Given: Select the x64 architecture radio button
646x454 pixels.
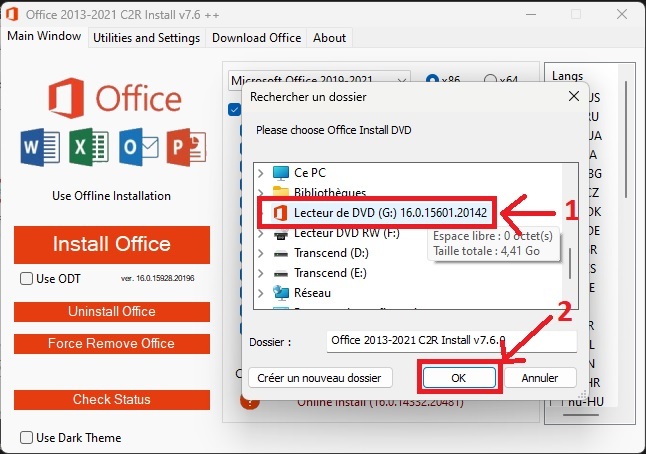Looking at the screenshot, I should [x=490, y=79].
